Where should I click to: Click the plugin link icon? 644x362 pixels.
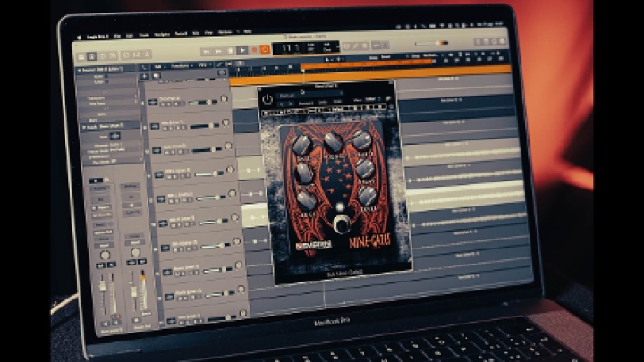[x=387, y=98]
